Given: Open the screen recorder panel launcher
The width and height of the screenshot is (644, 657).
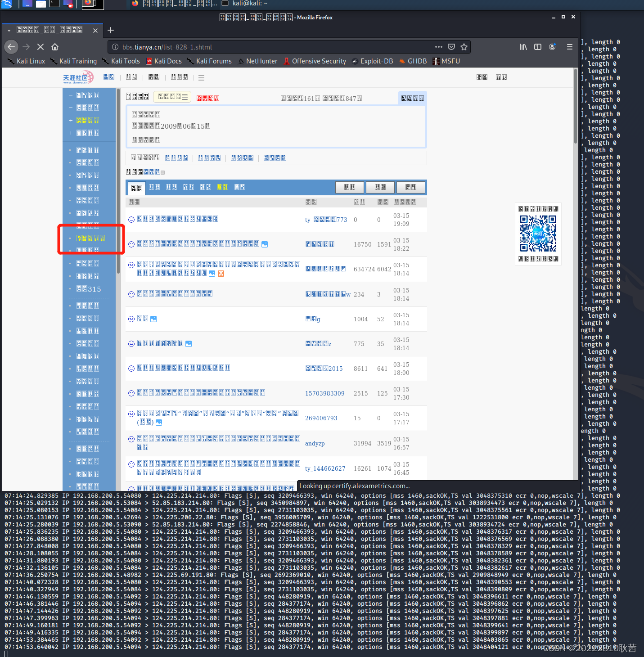Looking at the screenshot, I should [x=68, y=4].
